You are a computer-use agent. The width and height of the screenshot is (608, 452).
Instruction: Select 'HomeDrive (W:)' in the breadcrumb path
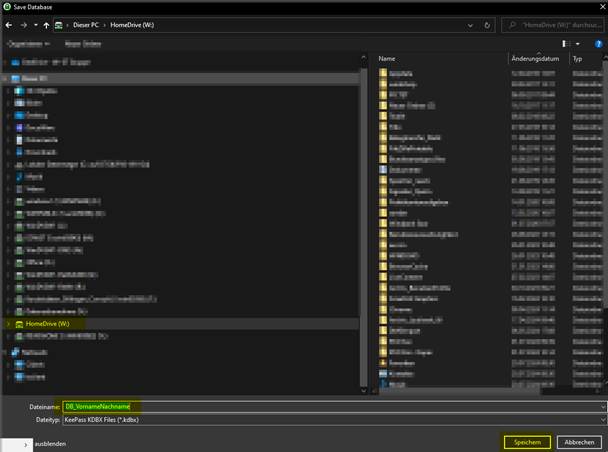[x=132, y=25]
